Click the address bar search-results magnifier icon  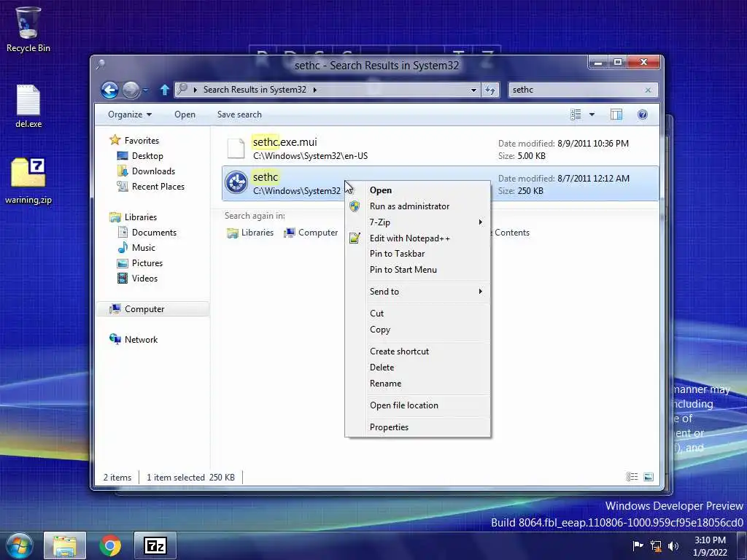182,89
